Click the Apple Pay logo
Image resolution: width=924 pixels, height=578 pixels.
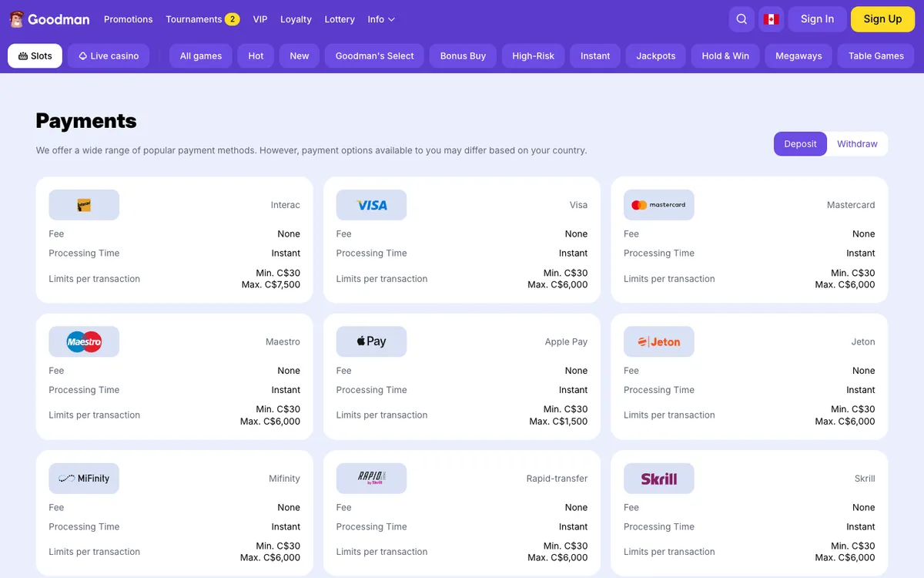(371, 341)
